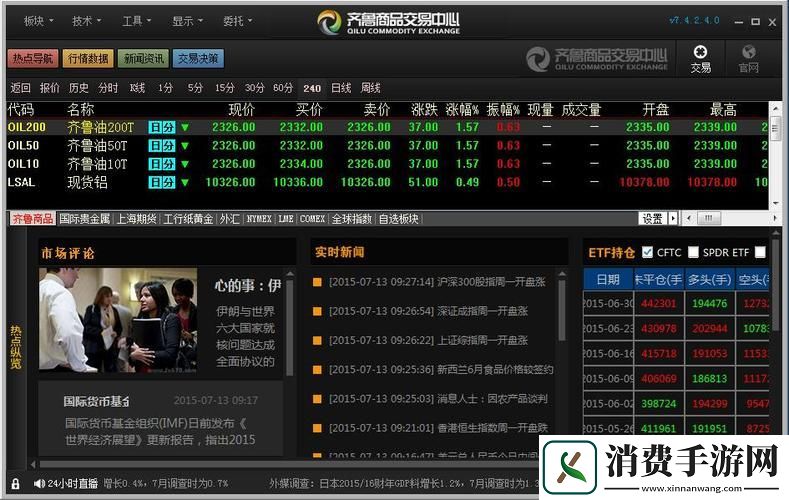Tick the checkbox right of SPDR ETF
The height and width of the screenshot is (500, 789).
click(x=760, y=252)
